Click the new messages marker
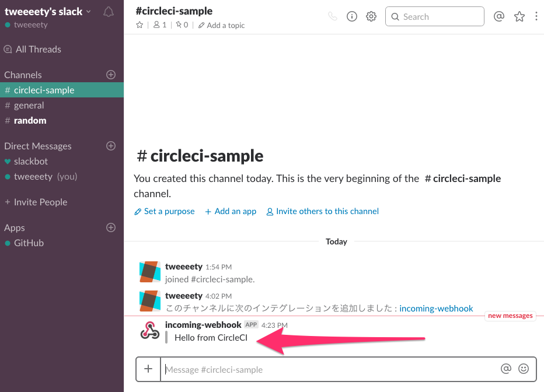 click(510, 316)
